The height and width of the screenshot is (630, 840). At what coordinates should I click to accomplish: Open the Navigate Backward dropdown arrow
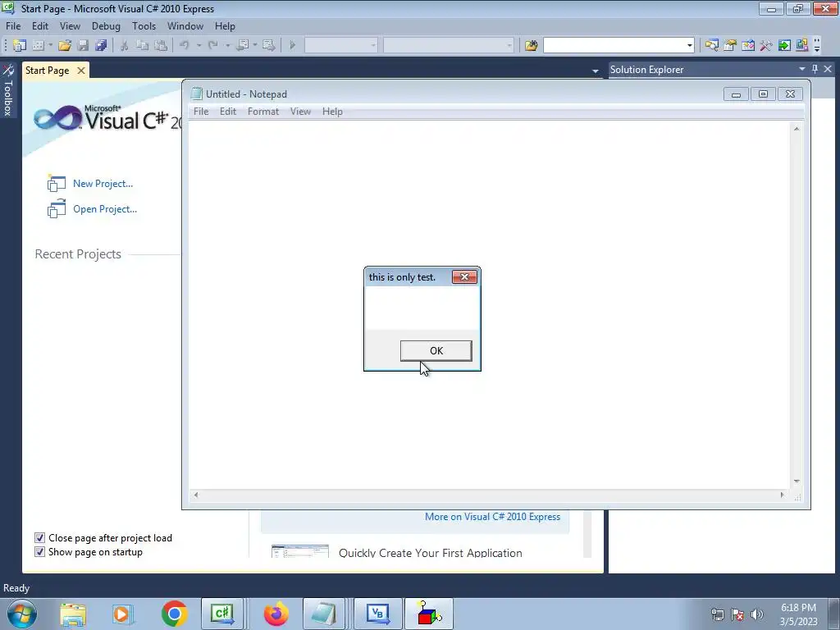[x=255, y=46]
